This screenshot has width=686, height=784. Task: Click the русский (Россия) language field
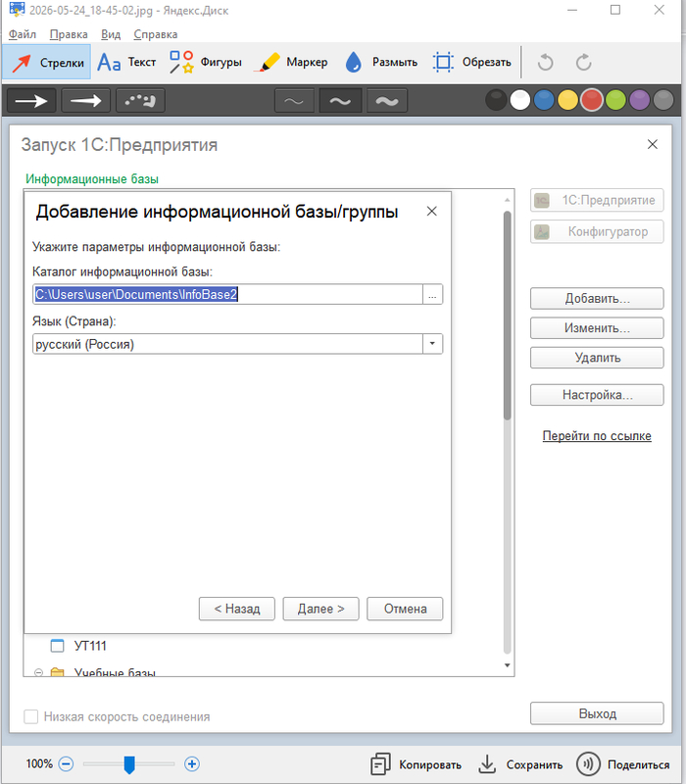coord(228,344)
